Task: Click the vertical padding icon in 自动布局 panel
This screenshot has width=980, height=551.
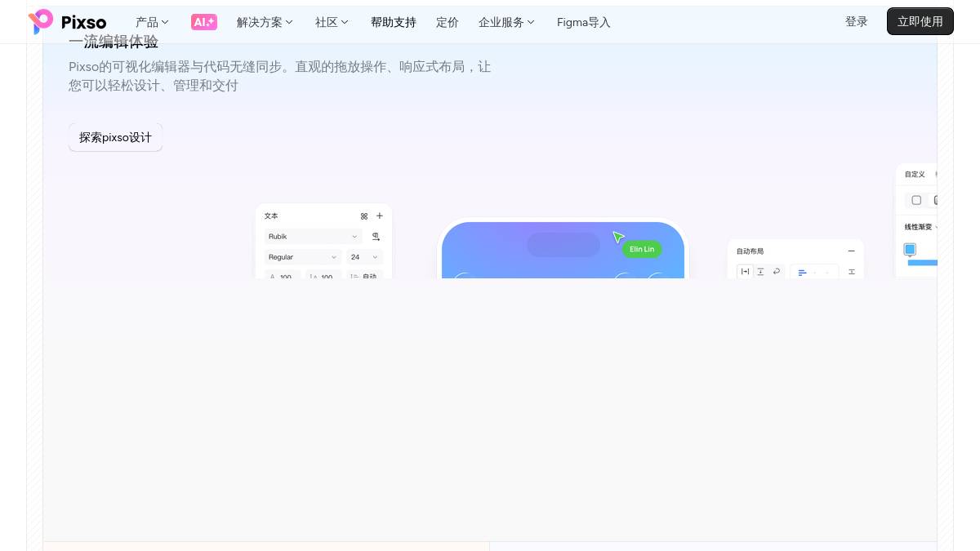Action: coord(853,272)
